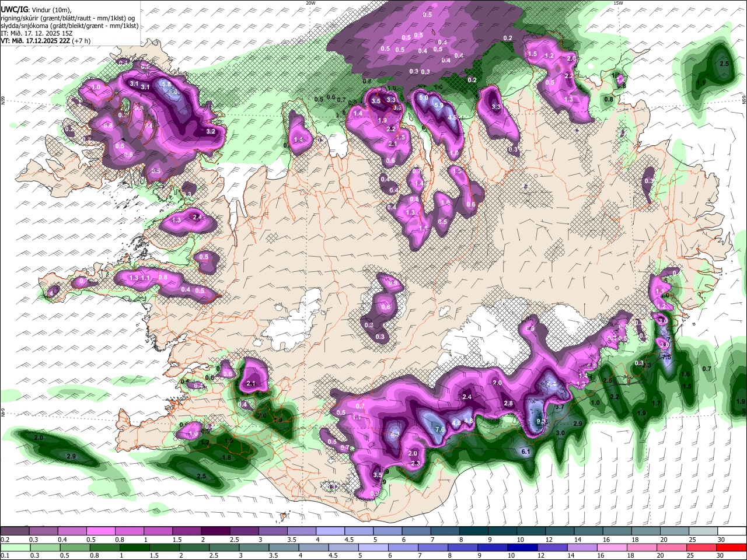Click the 1.8 precipitation value on map
The image size is (747, 560).
pyautogui.click(x=227, y=458)
